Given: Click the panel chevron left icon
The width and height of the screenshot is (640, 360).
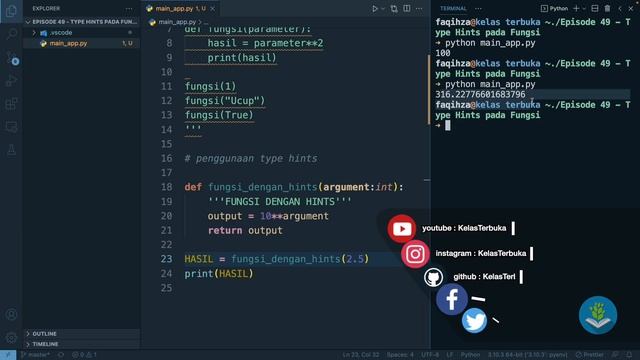Looking at the screenshot, I should coord(620,9).
